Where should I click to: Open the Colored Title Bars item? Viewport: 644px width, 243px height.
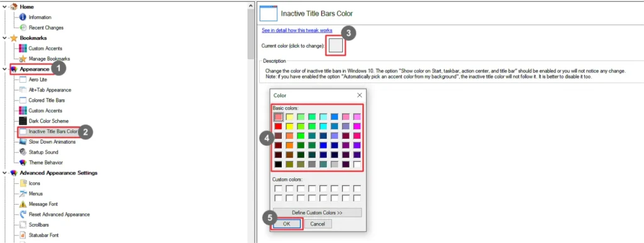click(47, 100)
